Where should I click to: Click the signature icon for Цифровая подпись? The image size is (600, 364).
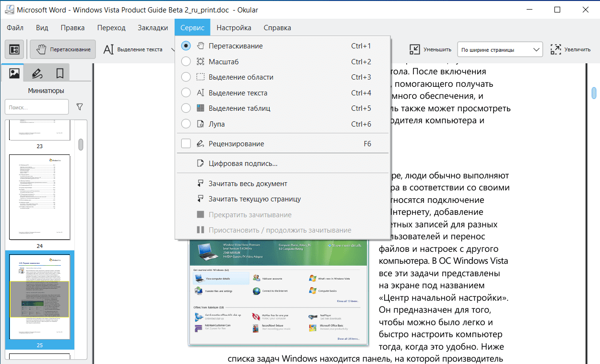[200, 164]
